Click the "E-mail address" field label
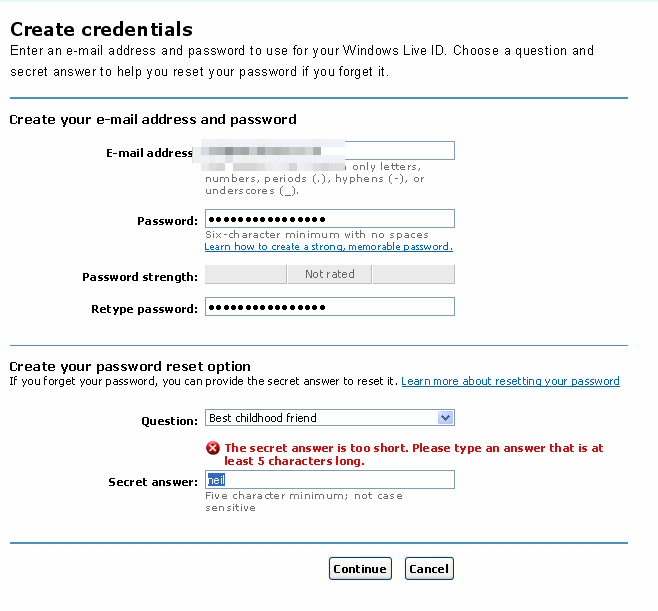 (149, 153)
